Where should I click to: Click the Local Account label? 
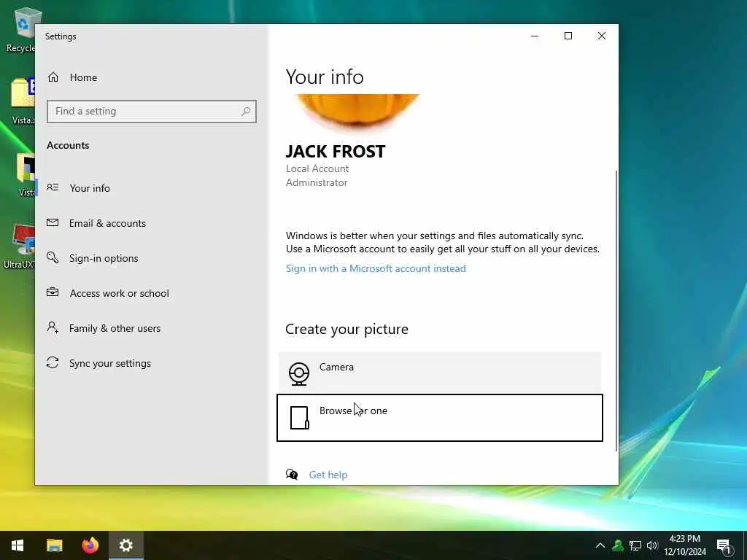pyautogui.click(x=317, y=168)
